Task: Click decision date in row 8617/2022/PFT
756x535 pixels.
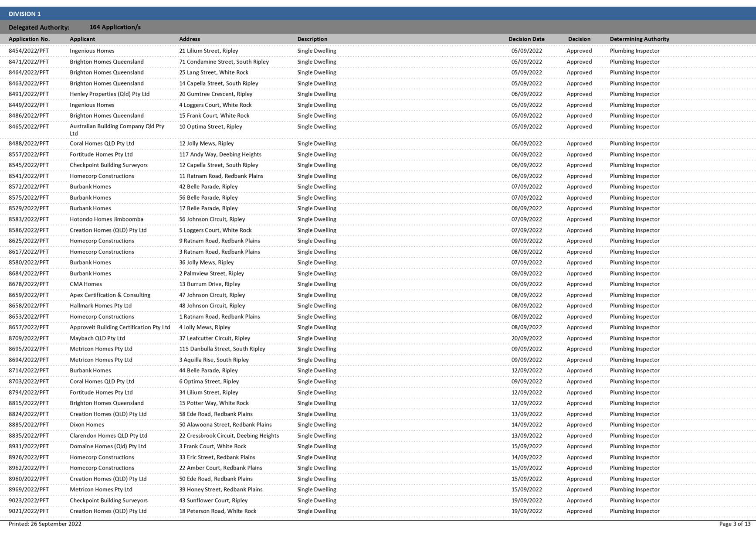Action: 526,252
